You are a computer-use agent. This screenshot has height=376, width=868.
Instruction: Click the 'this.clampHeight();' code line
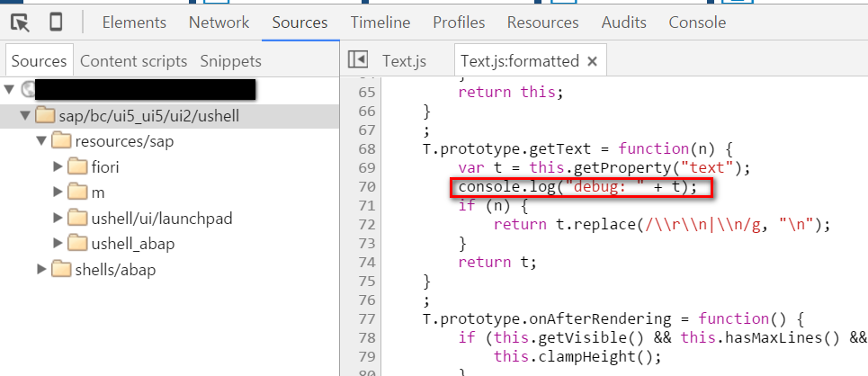coord(577,356)
